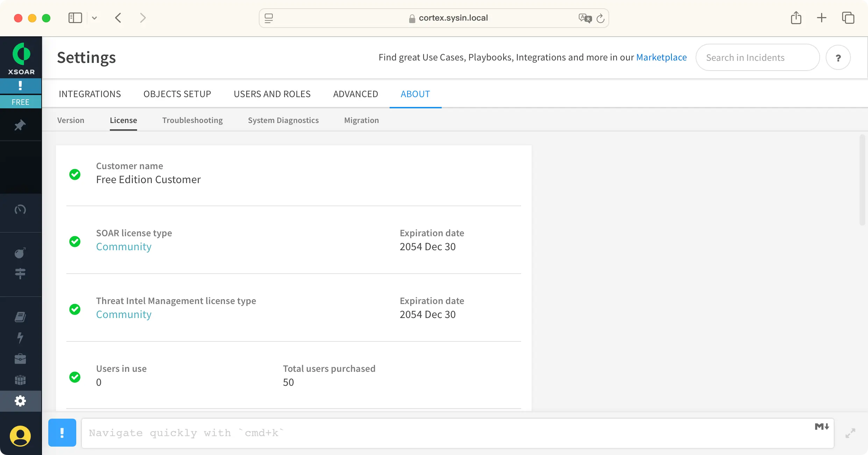Click the Settings gear icon in the sidebar
868x455 pixels.
tap(20, 401)
